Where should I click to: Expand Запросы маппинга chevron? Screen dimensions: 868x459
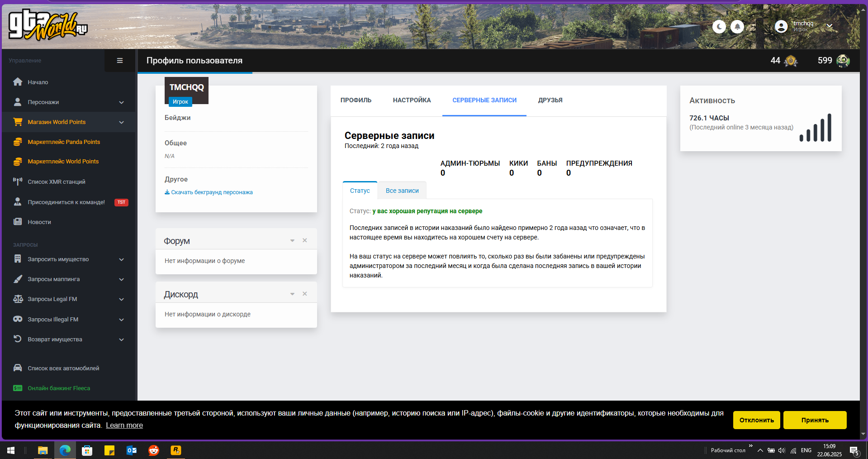click(121, 279)
